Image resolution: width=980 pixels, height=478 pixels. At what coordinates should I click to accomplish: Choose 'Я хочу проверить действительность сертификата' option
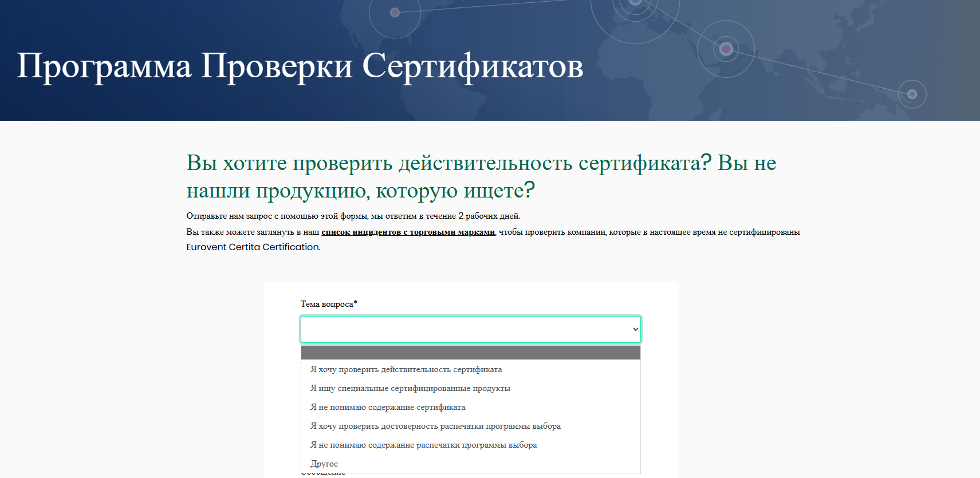[470, 369]
